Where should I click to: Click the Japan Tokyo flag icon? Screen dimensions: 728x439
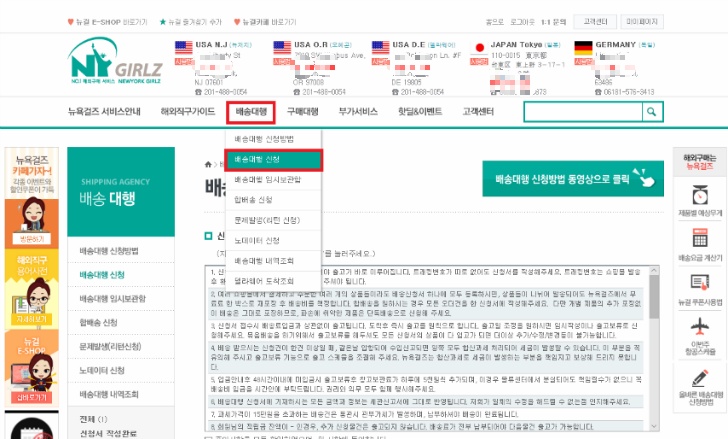click(479, 48)
